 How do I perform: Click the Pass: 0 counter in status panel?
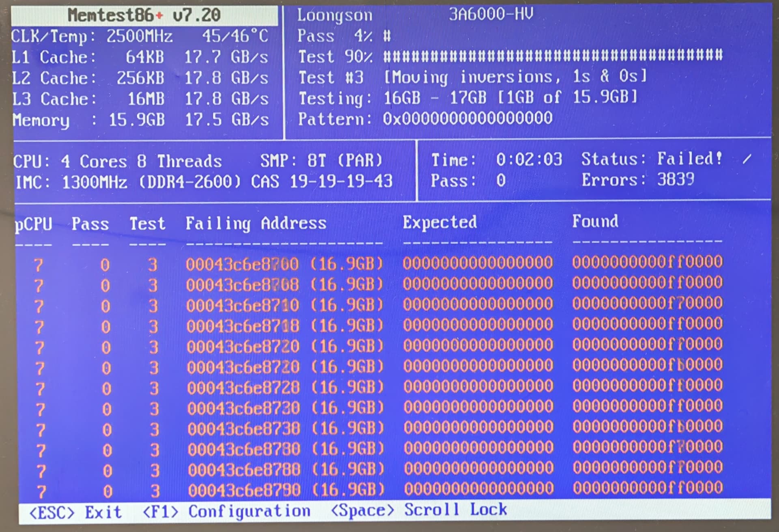tap(469, 181)
